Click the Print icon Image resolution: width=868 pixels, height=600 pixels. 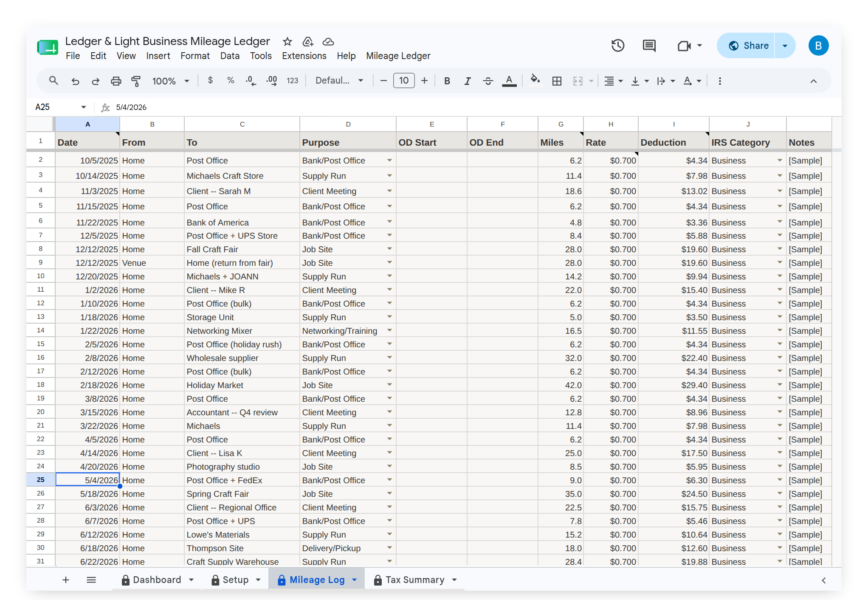[116, 81]
